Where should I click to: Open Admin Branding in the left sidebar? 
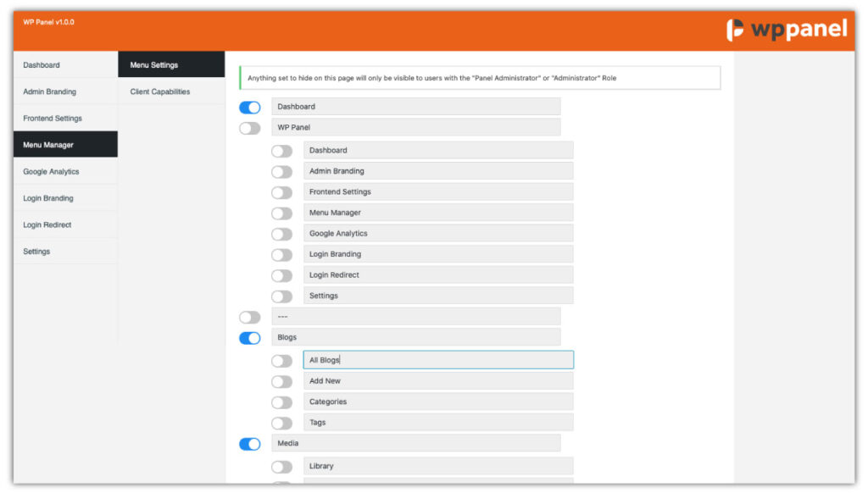tap(65, 91)
